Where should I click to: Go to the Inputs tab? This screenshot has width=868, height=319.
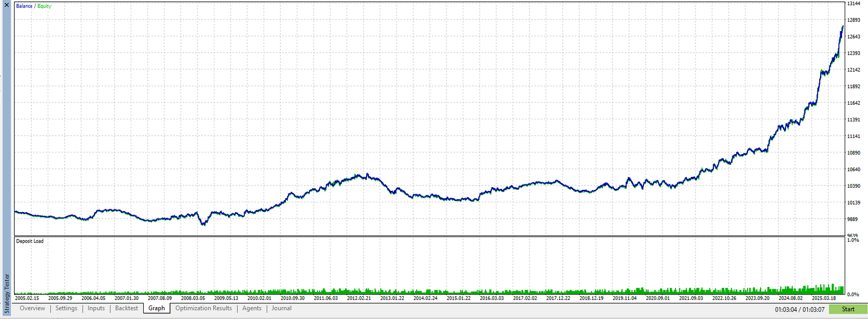(96, 308)
